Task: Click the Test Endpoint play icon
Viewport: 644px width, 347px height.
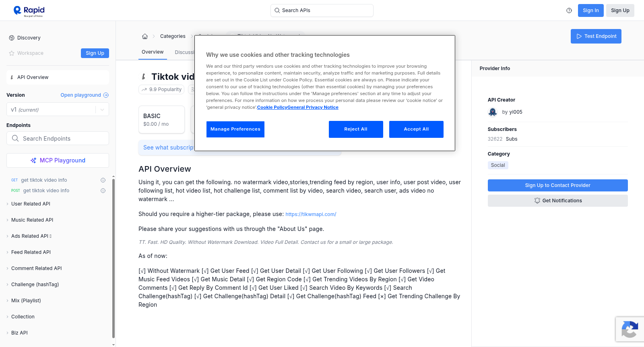Action: tap(579, 36)
